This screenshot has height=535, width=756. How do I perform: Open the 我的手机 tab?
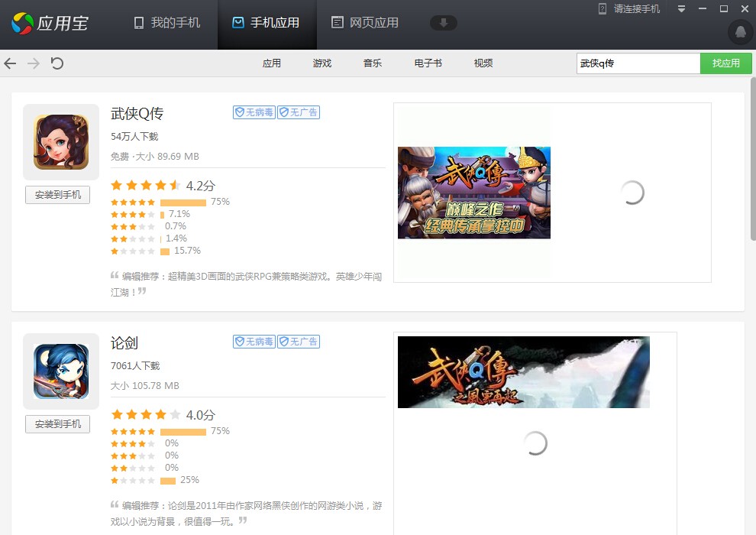click(x=166, y=23)
